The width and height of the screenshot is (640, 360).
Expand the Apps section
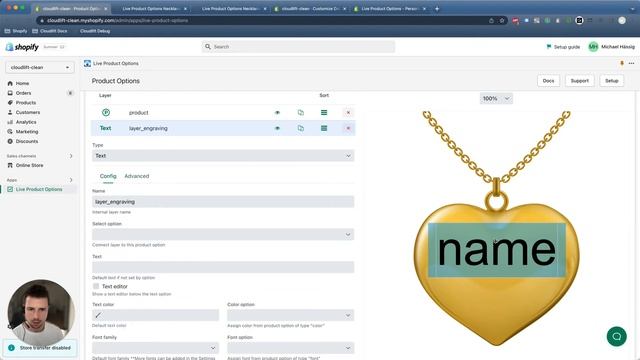(x=71, y=180)
